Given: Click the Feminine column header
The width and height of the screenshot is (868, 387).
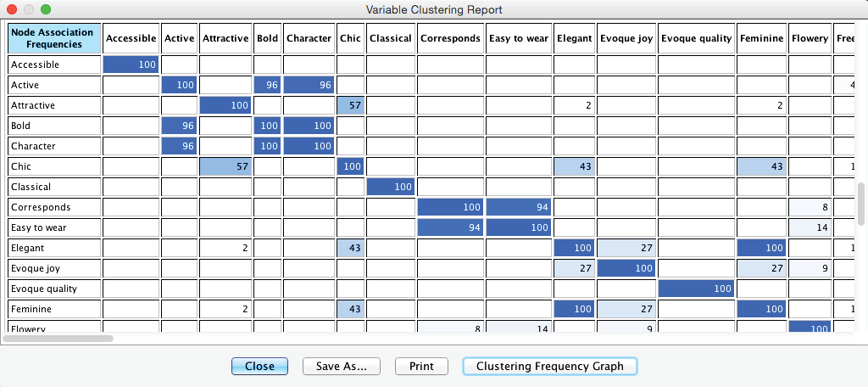Looking at the screenshot, I should pos(761,38).
